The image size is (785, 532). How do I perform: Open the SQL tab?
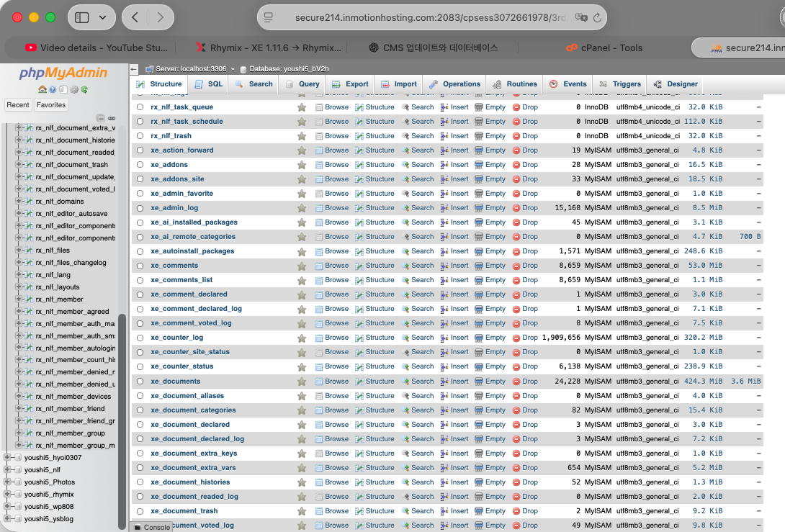tap(209, 84)
